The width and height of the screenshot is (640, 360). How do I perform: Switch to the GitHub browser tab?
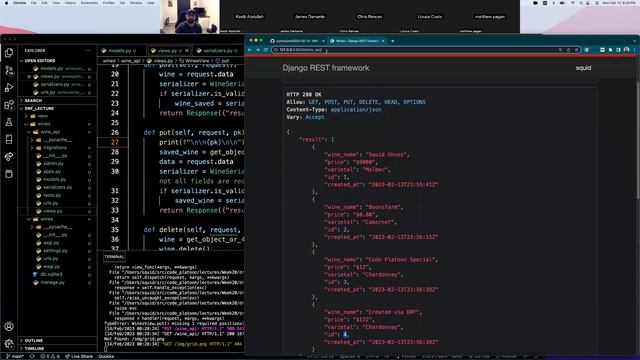coord(296,41)
